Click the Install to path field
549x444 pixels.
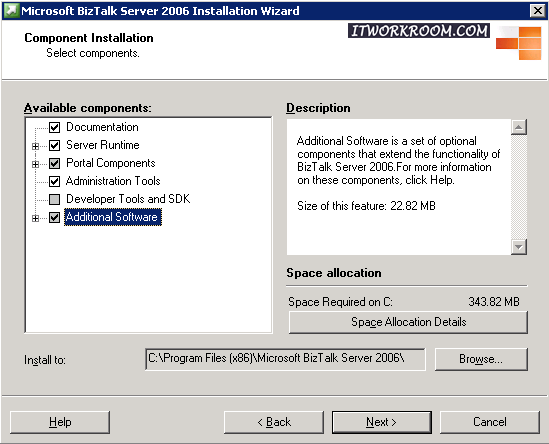285,359
